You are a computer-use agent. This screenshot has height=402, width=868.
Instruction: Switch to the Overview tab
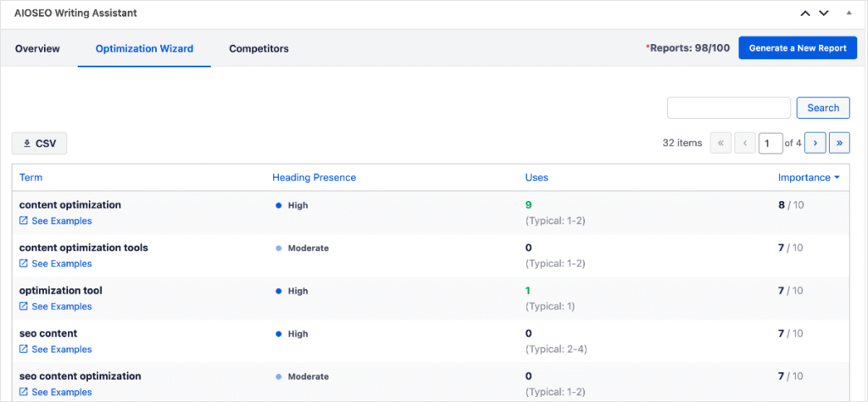[37, 48]
